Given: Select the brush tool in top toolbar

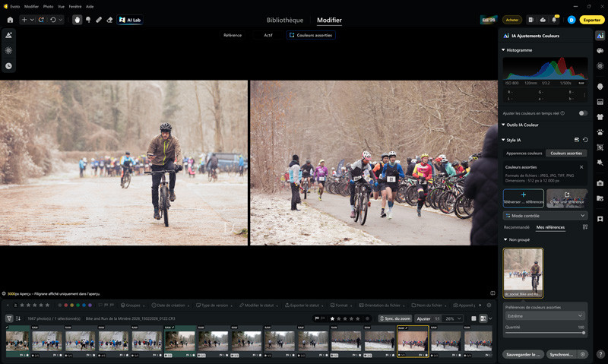Looking at the screenshot, I should [x=88, y=20].
